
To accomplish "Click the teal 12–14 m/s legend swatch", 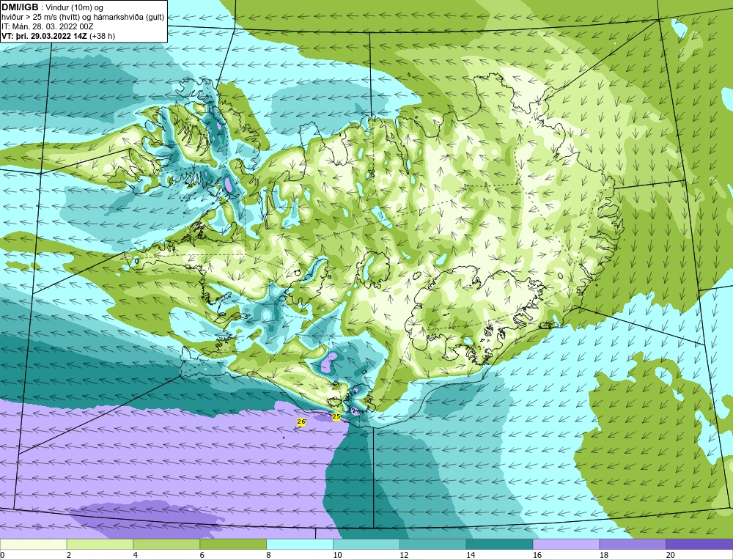I will (433, 545).
